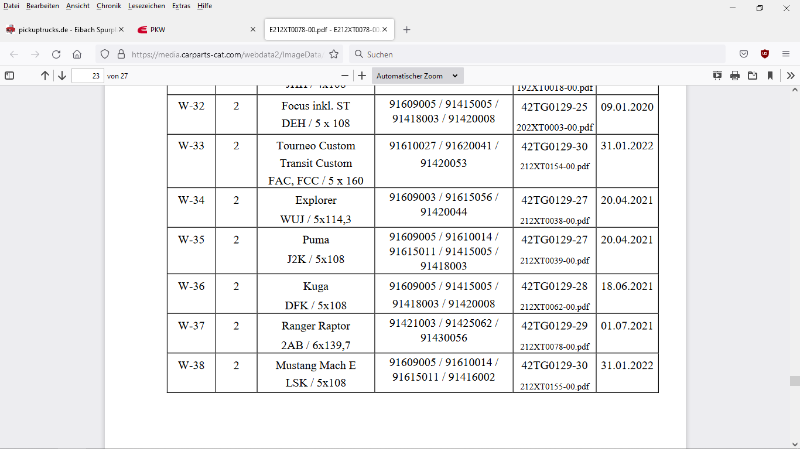This screenshot has height=449, width=800.
Task: Zoom in on the PDF
Action: coord(362,76)
